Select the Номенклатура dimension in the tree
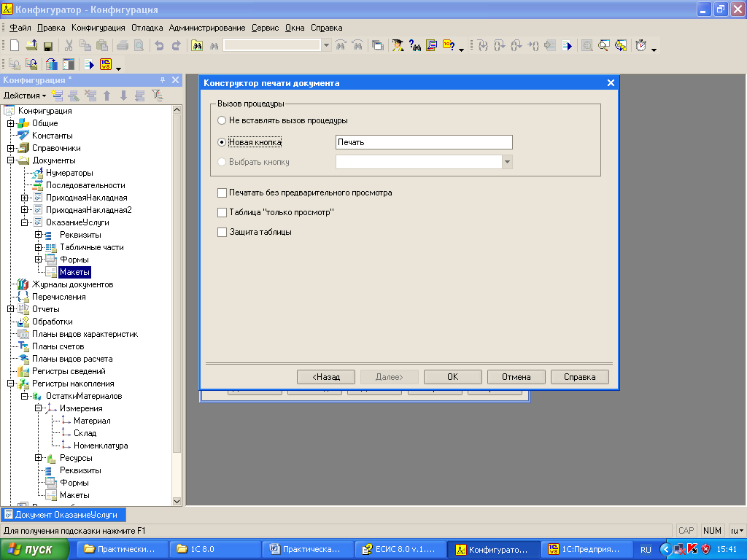The width and height of the screenshot is (747, 560). (101, 446)
